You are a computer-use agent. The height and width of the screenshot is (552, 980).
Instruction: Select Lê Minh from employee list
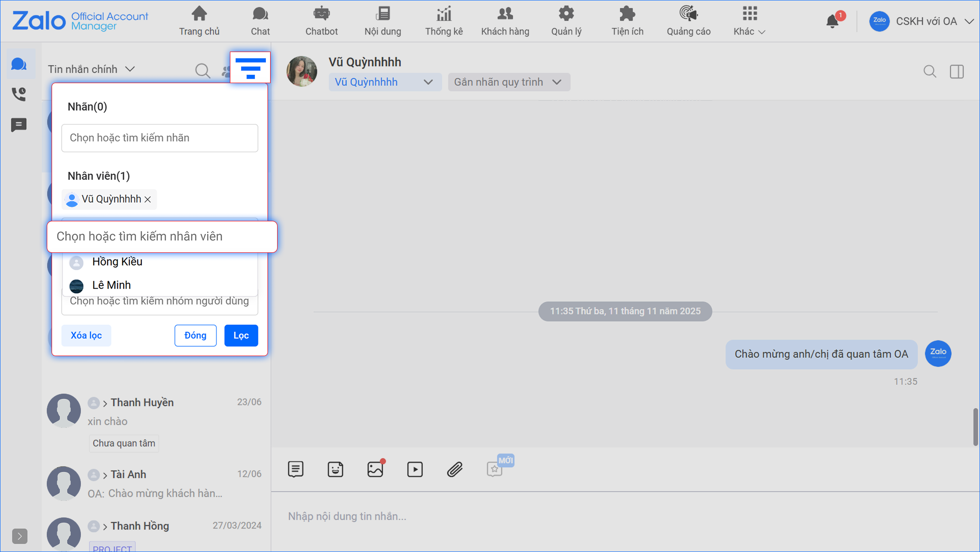click(x=111, y=285)
